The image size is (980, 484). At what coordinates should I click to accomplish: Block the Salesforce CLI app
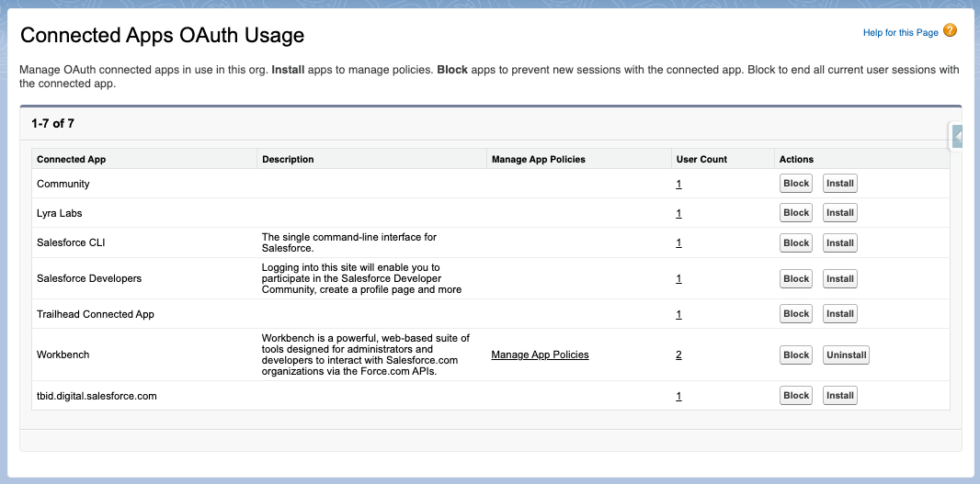point(796,243)
